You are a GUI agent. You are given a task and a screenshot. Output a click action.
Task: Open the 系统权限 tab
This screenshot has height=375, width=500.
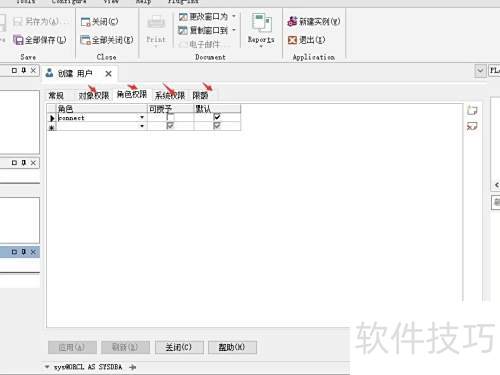[170, 96]
